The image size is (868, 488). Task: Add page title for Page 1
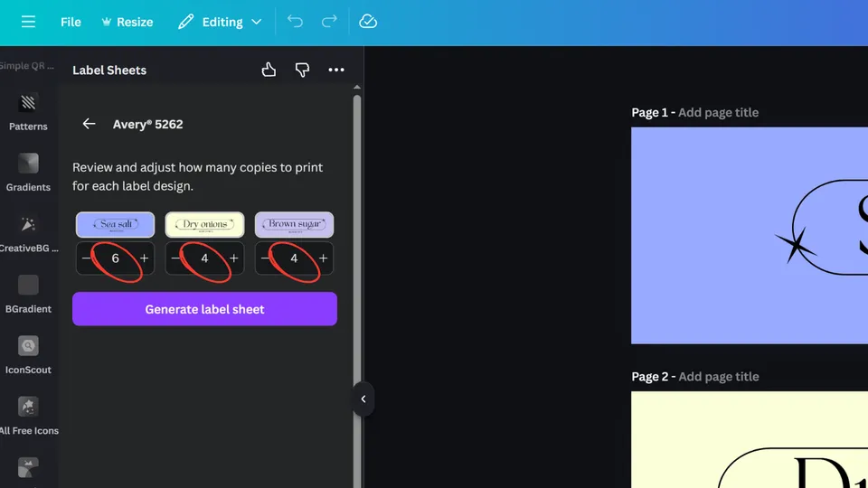pyautogui.click(x=719, y=112)
